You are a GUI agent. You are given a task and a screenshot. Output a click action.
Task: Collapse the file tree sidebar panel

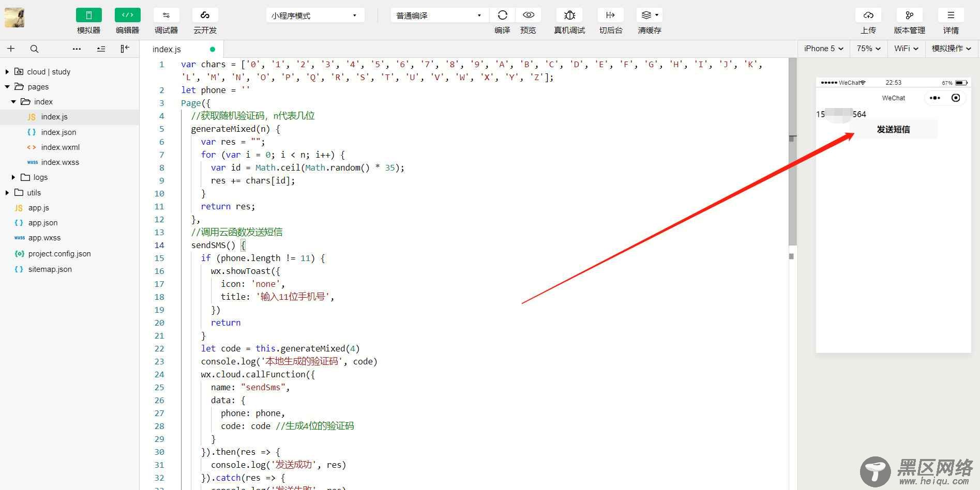[125, 49]
